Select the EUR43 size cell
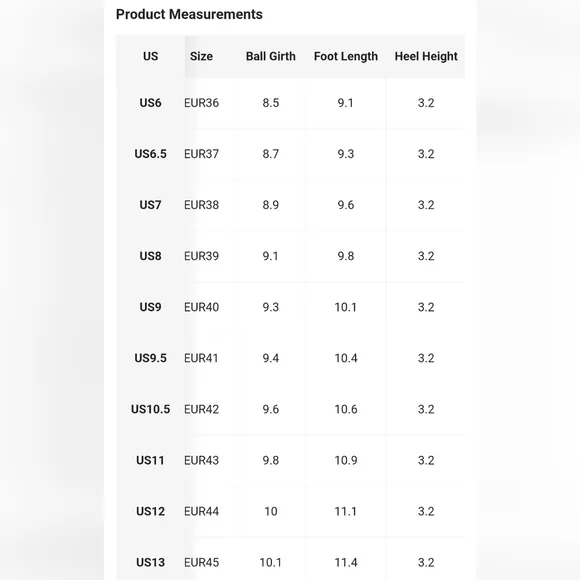Image resolution: width=580 pixels, height=580 pixels. [x=201, y=460]
